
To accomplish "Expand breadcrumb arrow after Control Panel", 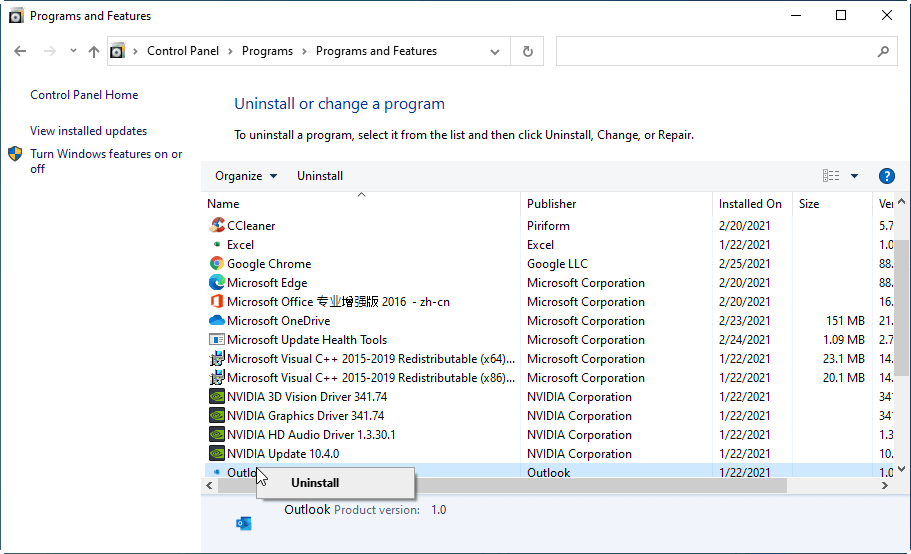I will 230,51.
